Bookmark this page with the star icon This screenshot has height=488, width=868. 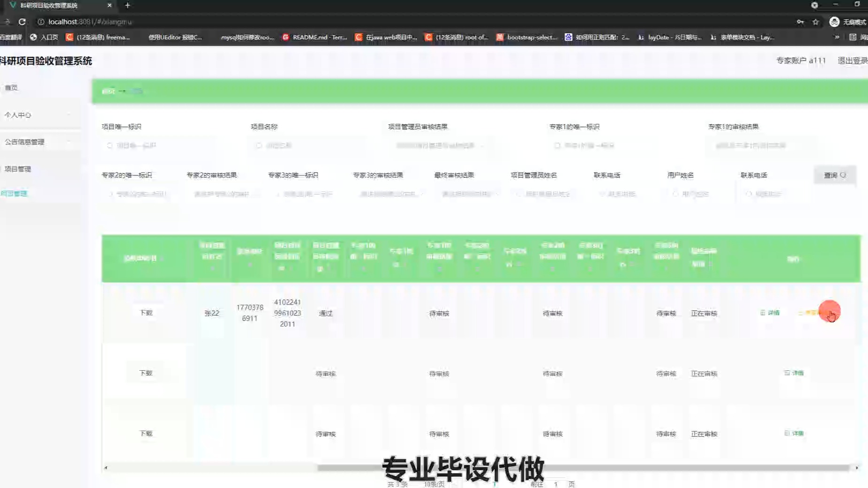[816, 22]
